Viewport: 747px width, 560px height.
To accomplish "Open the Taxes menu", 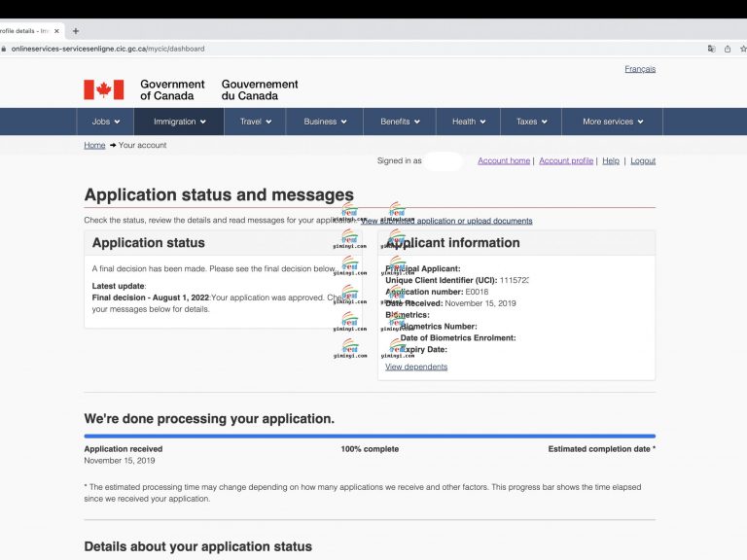I will click(531, 122).
